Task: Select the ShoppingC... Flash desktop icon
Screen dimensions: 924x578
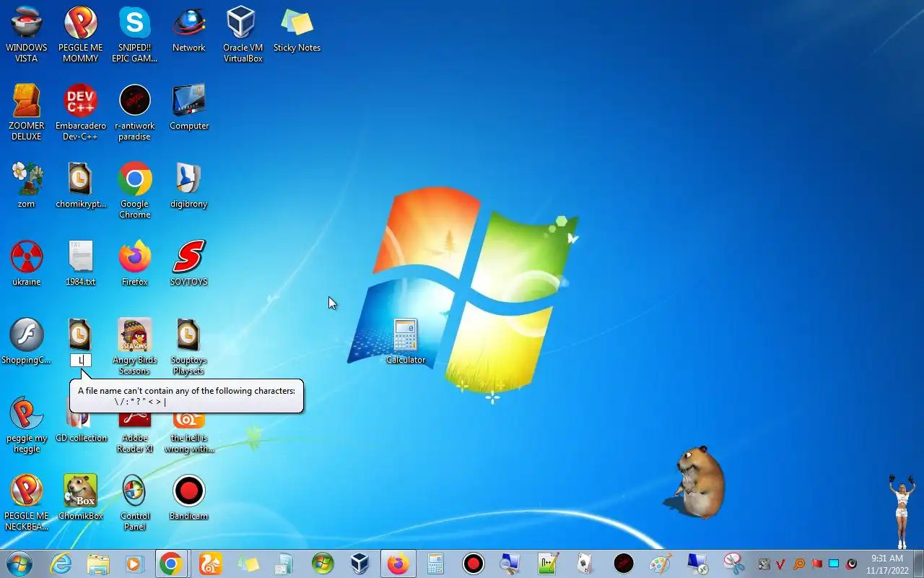Action: tap(27, 342)
